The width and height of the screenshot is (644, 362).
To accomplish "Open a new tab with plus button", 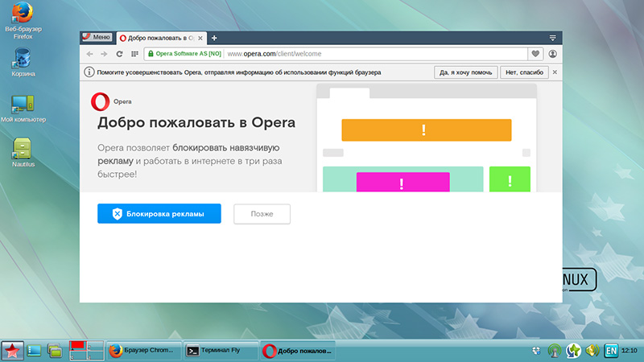I will [214, 38].
